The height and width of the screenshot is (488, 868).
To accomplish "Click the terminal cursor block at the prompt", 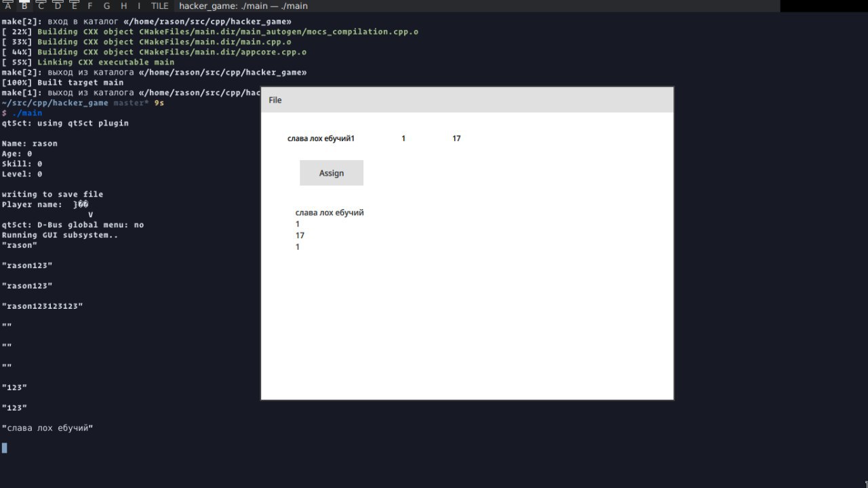I will (x=5, y=448).
